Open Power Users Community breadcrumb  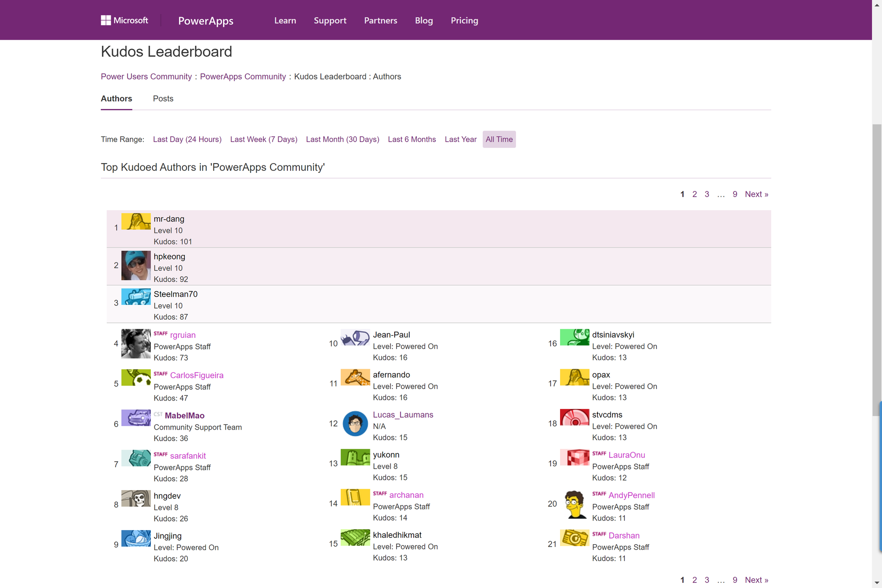click(146, 77)
